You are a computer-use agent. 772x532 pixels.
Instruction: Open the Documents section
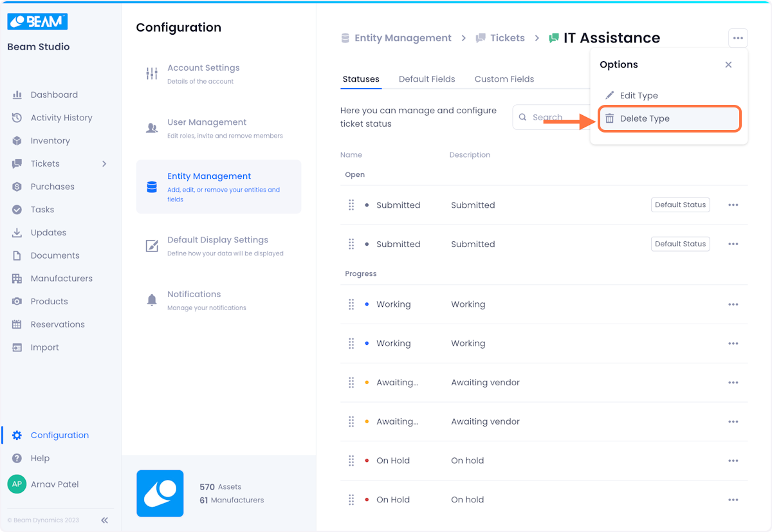(x=55, y=255)
